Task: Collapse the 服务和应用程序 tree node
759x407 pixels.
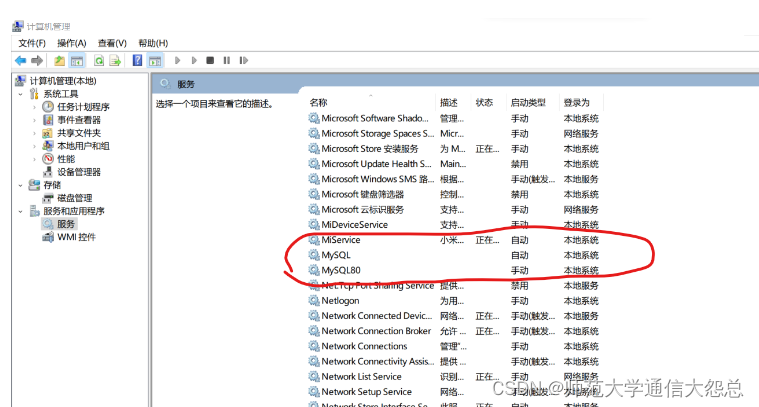Action: click(x=20, y=211)
